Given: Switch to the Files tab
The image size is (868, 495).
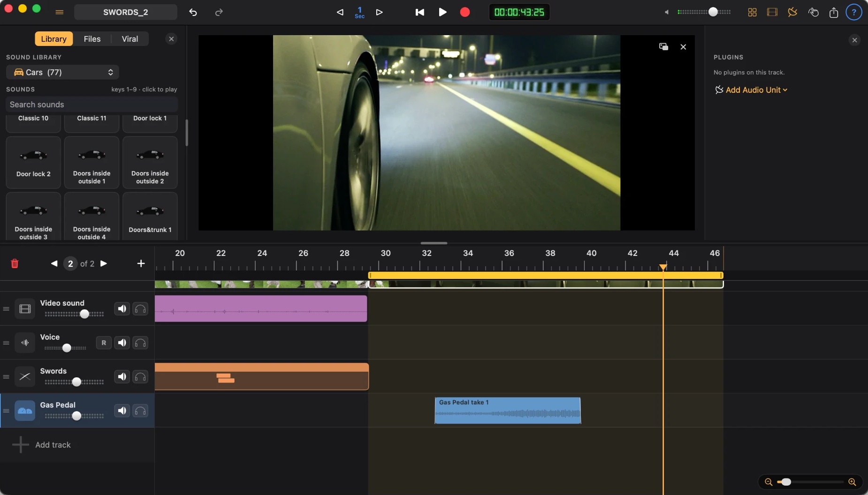Looking at the screenshot, I should (92, 39).
